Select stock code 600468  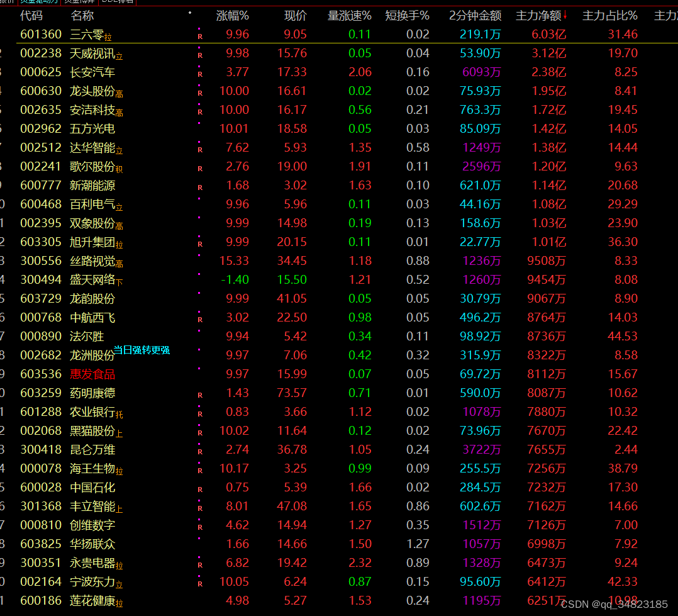coord(41,204)
